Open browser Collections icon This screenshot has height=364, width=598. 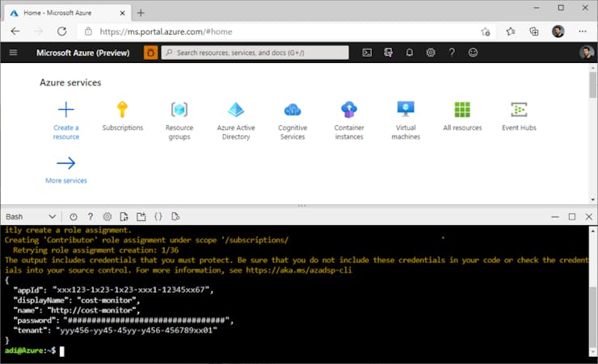click(x=534, y=31)
